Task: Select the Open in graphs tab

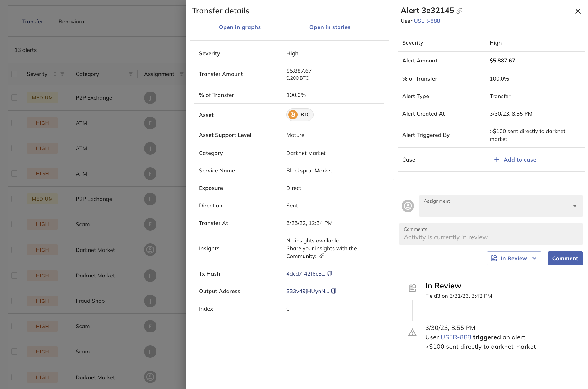Action: [x=240, y=27]
